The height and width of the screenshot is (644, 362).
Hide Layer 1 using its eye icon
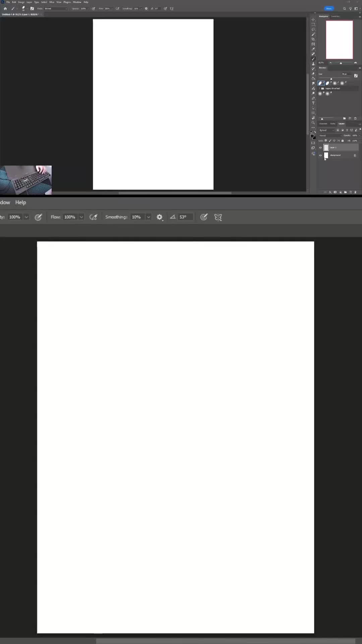[x=320, y=148]
